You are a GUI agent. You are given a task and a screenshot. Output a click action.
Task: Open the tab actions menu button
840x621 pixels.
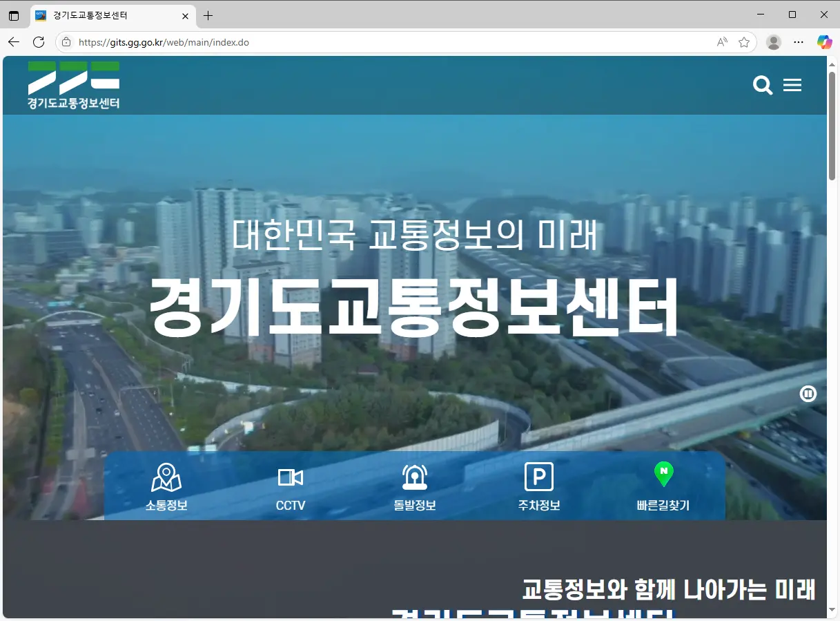tap(14, 15)
